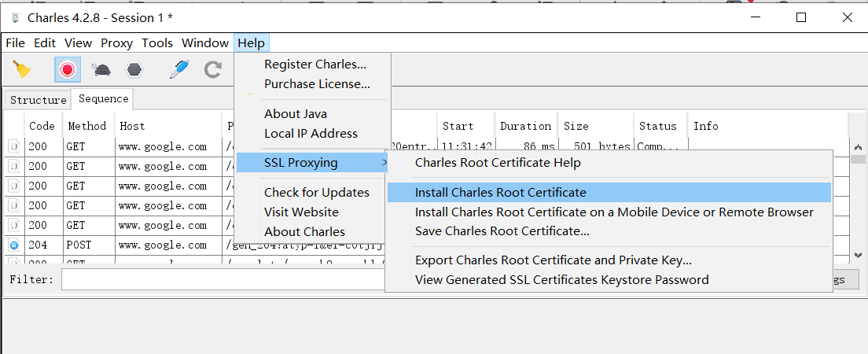Click the 501 bytes size cell

[596, 147]
